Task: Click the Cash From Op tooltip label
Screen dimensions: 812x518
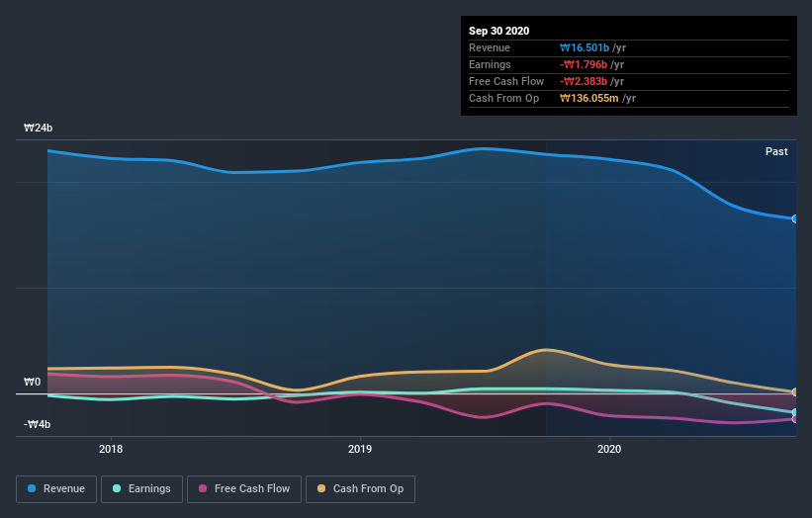Action: pyautogui.click(x=503, y=98)
